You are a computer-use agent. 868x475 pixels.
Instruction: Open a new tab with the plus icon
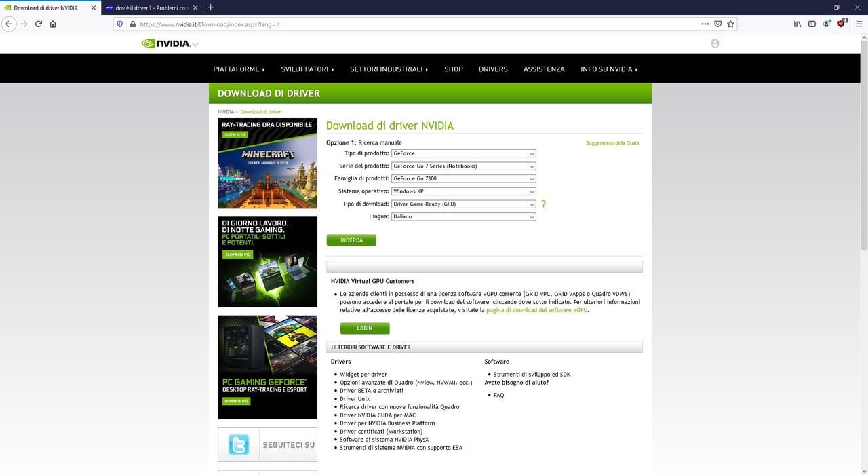coord(210,7)
